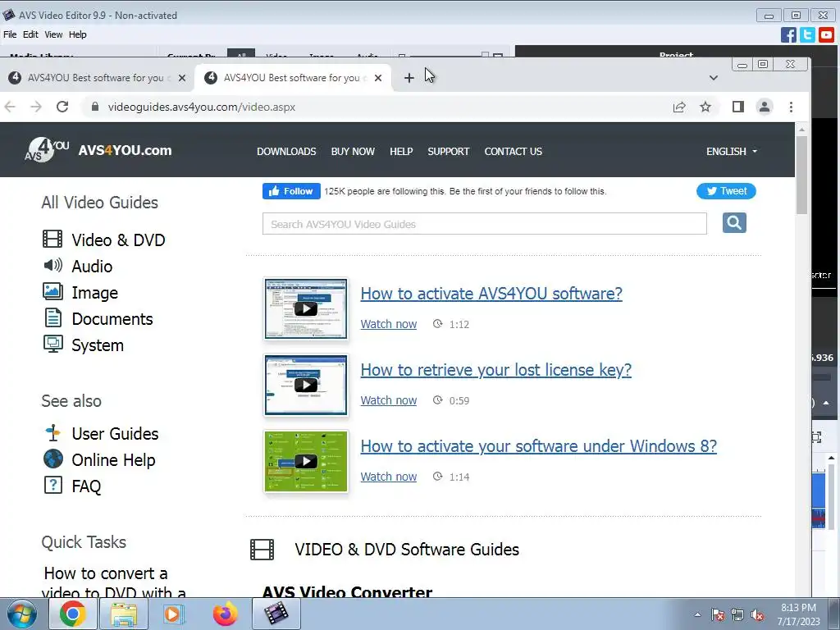Click the Video & DVD film icon
Viewport: 840px width, 630px height.
click(52, 239)
